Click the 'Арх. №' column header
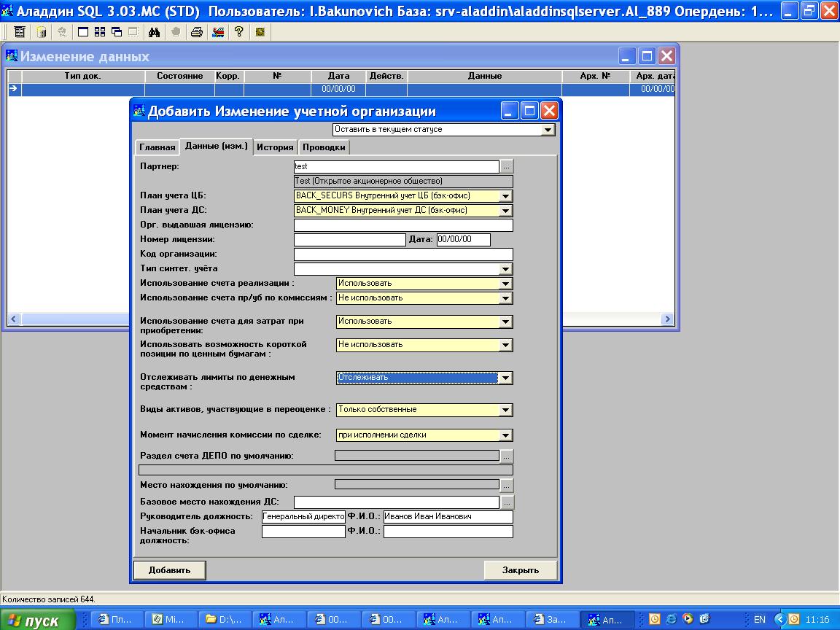This screenshot has width=840, height=630. click(x=595, y=76)
